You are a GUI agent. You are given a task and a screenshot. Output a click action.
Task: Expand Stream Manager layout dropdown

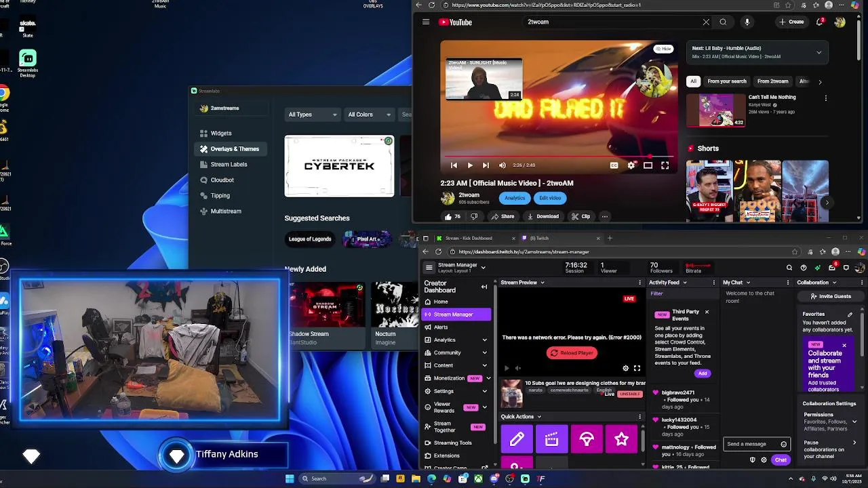[x=483, y=268]
